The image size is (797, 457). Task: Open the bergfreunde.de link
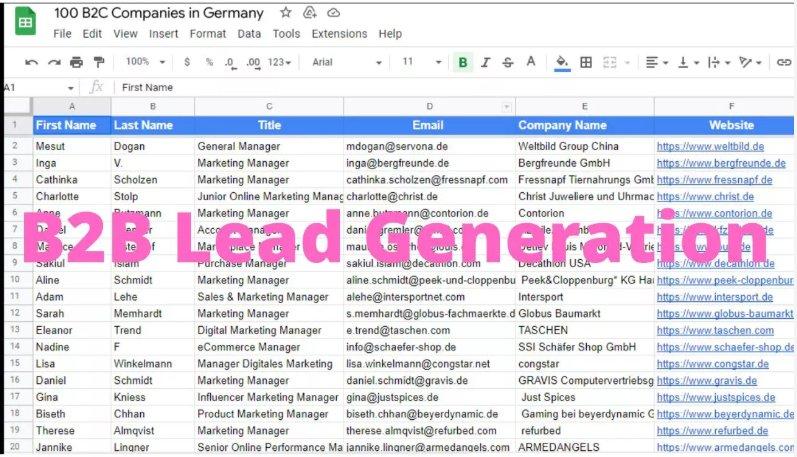click(721, 163)
